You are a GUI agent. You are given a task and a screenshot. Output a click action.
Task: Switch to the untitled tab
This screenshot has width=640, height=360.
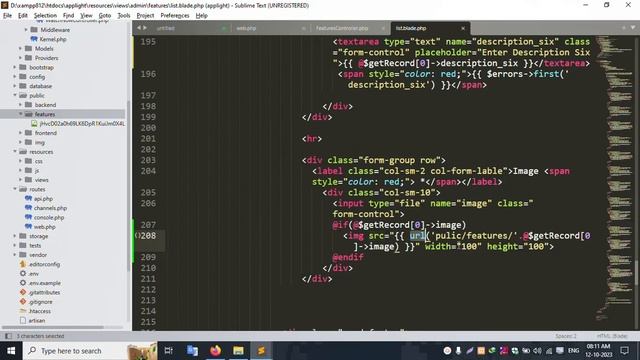click(x=165, y=28)
